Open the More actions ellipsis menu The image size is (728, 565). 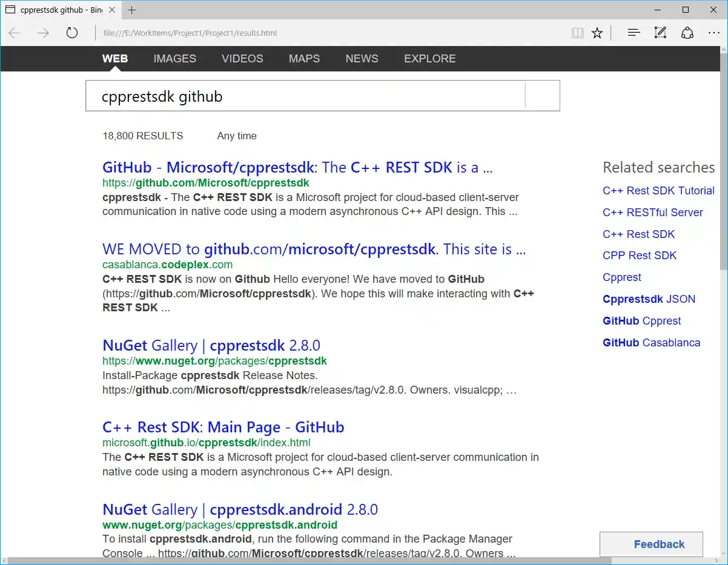713,33
